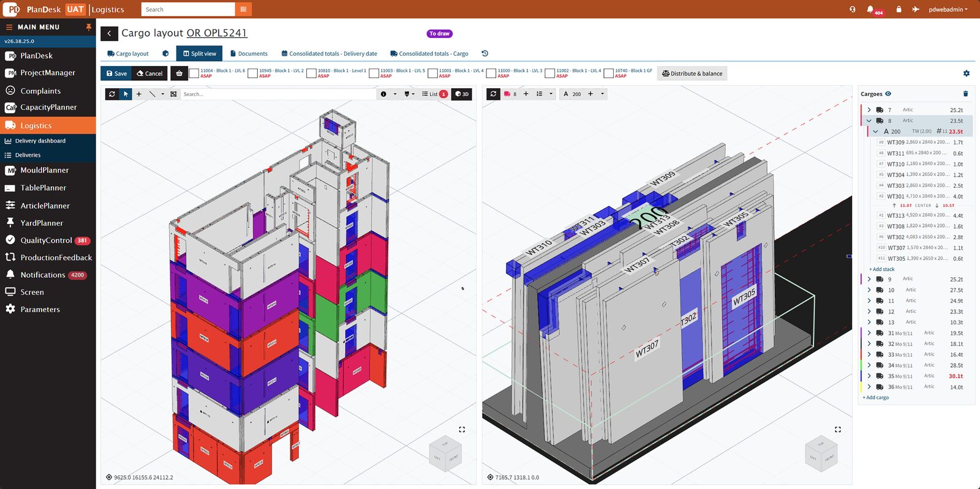Go back with the arrow beside Cargo layout

[x=109, y=34]
